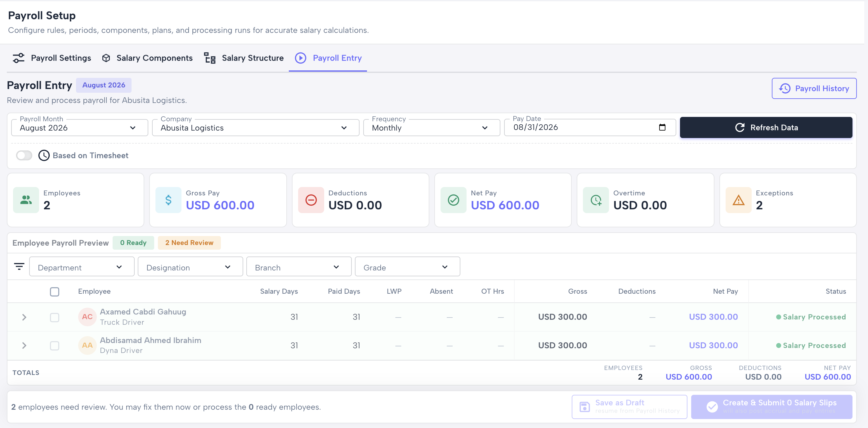This screenshot has width=868, height=428.
Task: Click Salary Processed status for Axamed Cabdi Gahuug
Action: coord(811,317)
